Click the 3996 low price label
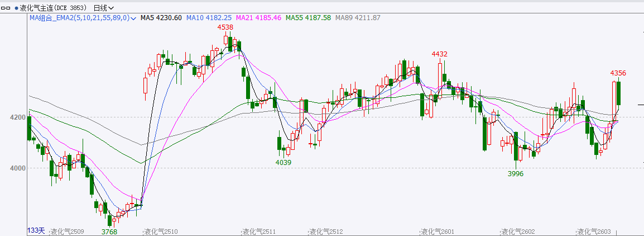Viewport: 644px width, 236px height. pos(515,174)
